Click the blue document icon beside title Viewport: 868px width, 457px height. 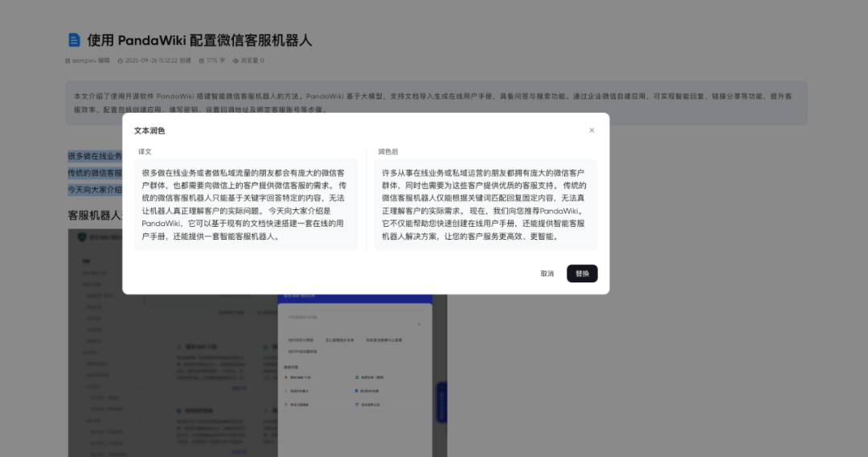74,40
